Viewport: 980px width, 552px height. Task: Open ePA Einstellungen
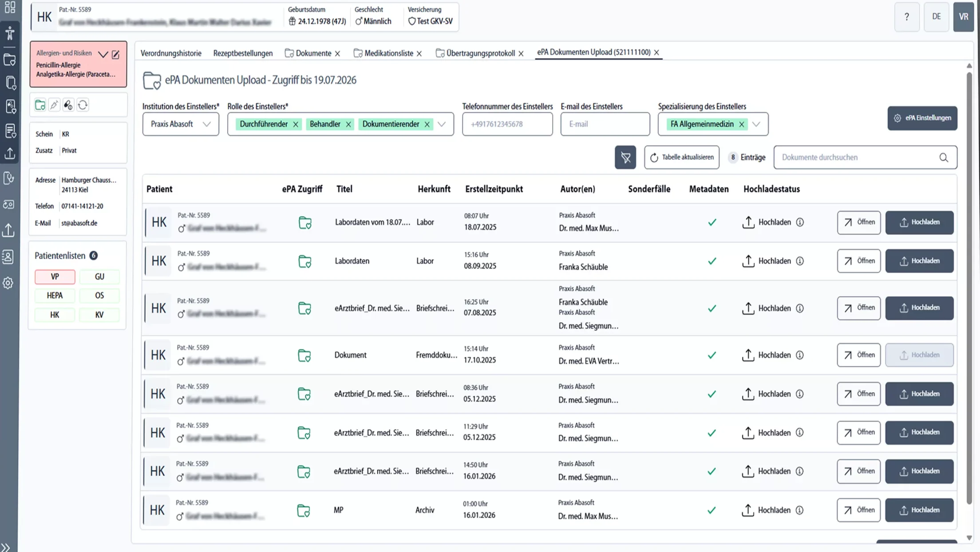[x=922, y=118]
